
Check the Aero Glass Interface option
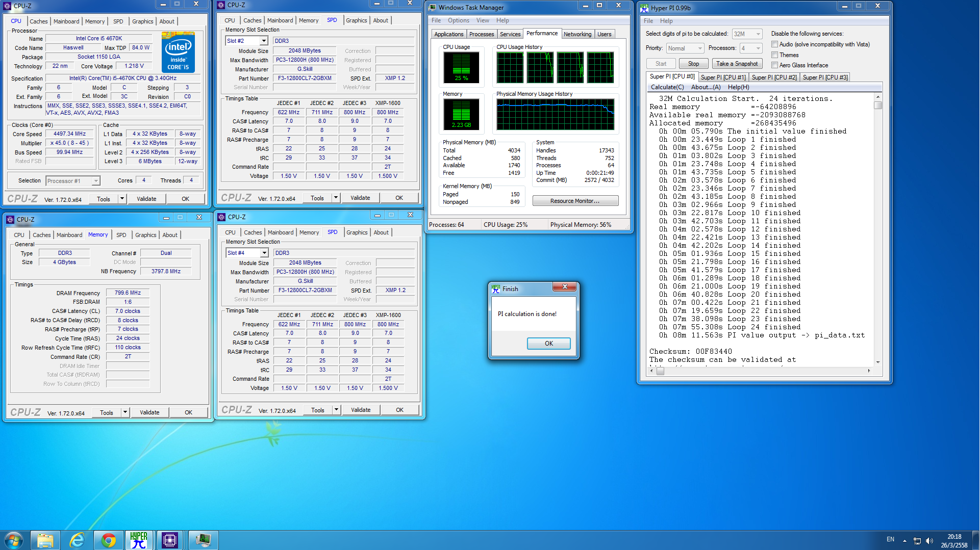pos(774,65)
